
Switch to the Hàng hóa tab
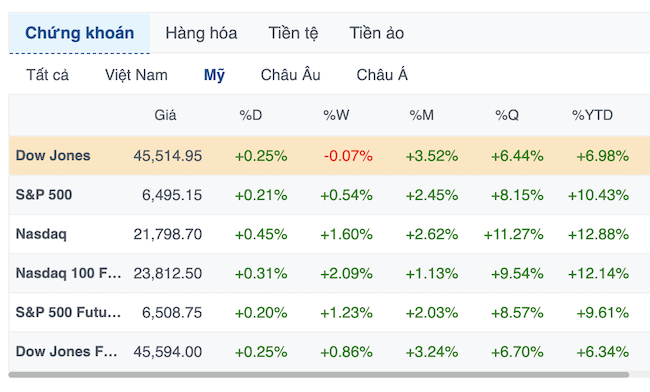(x=201, y=33)
